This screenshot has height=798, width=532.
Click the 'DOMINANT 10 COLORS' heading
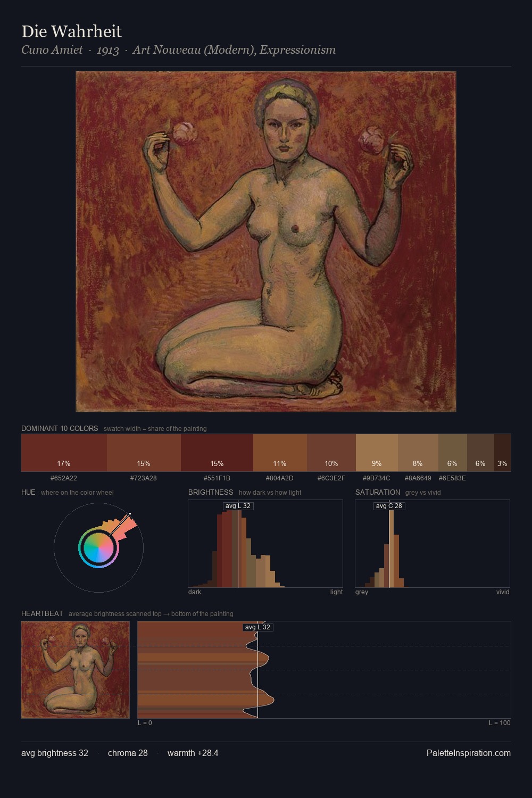click(x=60, y=428)
